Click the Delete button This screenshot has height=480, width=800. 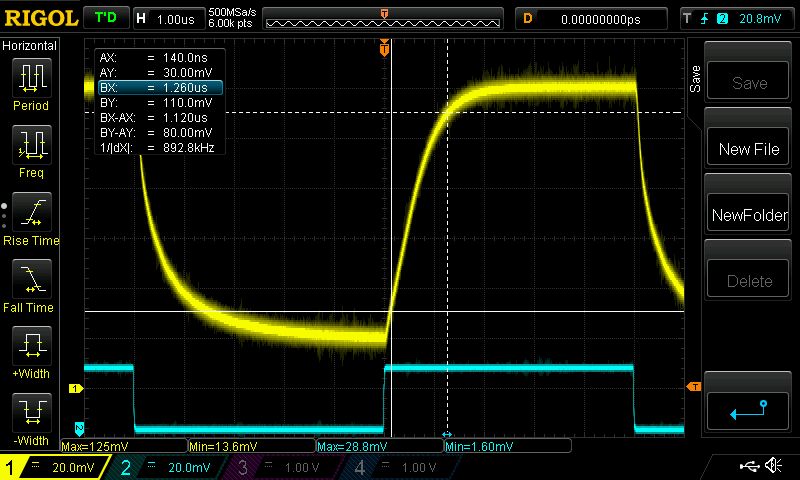(x=748, y=279)
